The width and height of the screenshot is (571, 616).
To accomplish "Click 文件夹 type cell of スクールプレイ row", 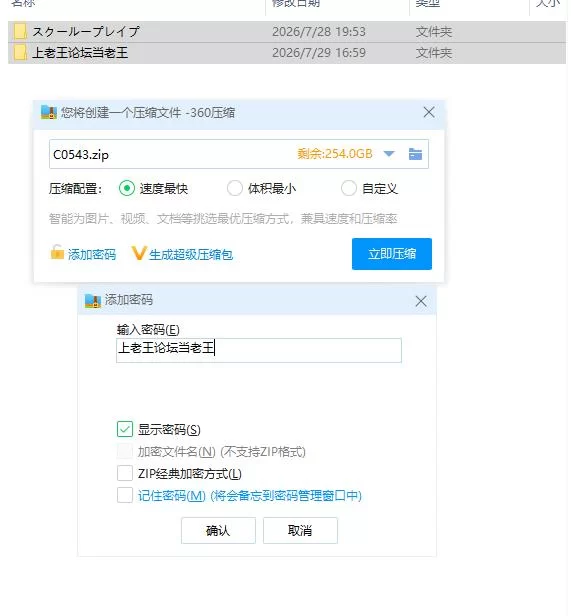I will tap(434, 32).
